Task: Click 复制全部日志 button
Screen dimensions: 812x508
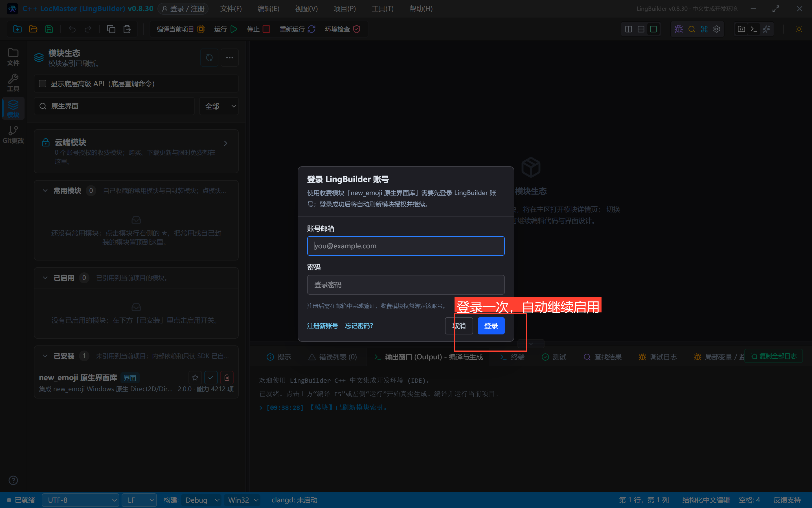Action: 774,356
